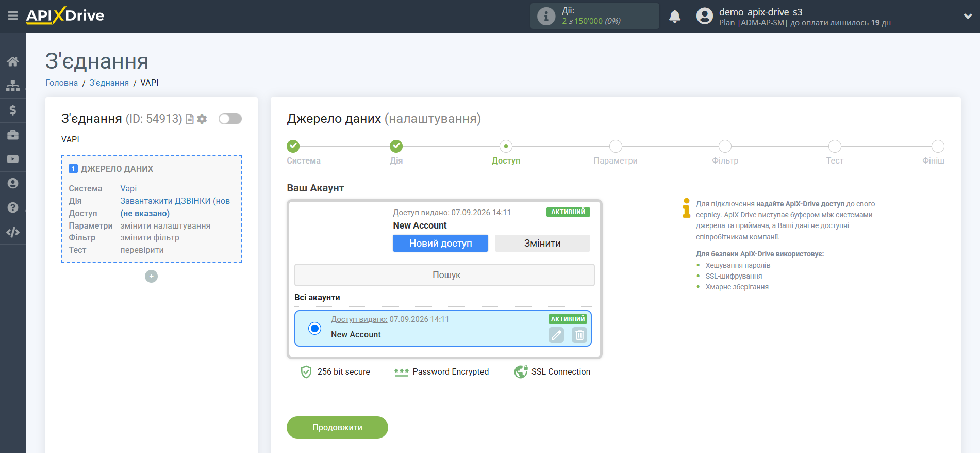This screenshot has height=453, width=980.
Task: Click the notifications bell icon
Action: pos(675,17)
